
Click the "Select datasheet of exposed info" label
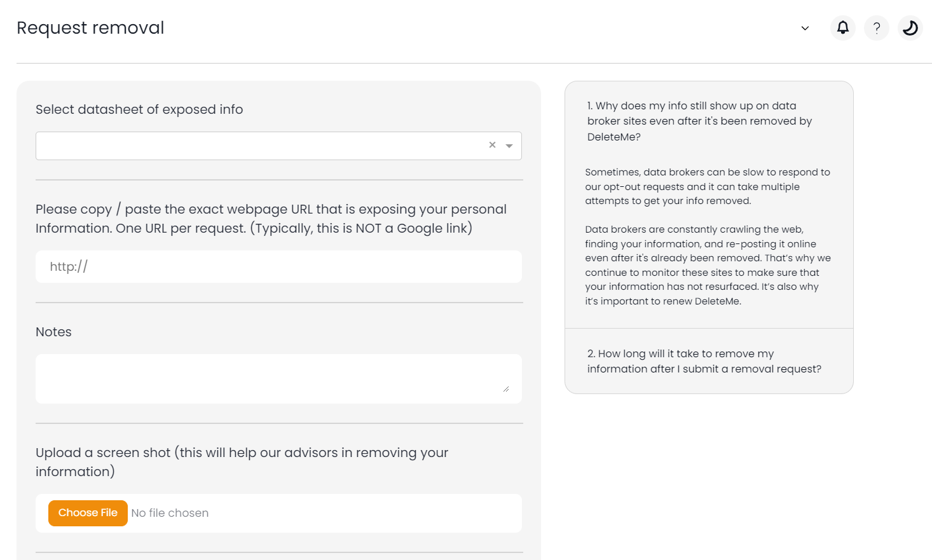tap(139, 109)
